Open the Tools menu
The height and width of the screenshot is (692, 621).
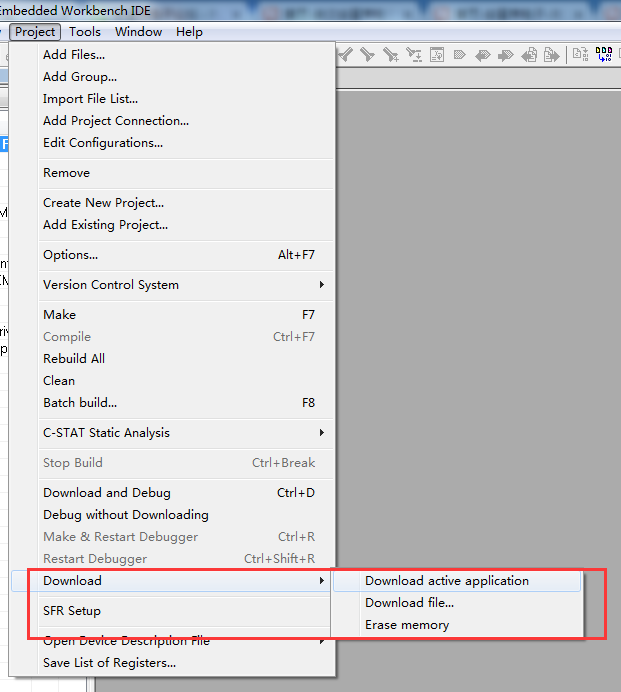85,32
